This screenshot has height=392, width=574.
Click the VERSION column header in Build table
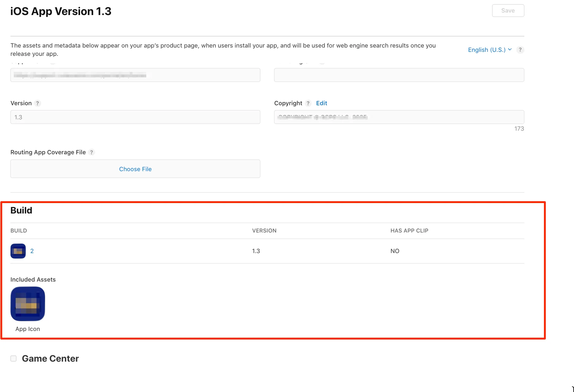[x=264, y=231]
